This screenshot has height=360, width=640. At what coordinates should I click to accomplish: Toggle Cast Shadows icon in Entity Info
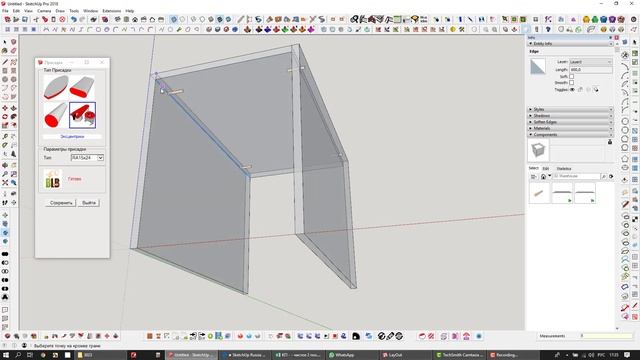click(596, 89)
